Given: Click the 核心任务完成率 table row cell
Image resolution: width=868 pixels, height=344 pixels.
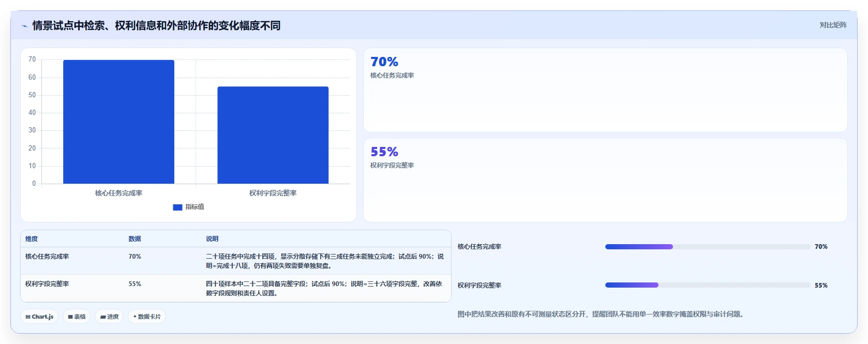Looking at the screenshot, I should [47, 257].
